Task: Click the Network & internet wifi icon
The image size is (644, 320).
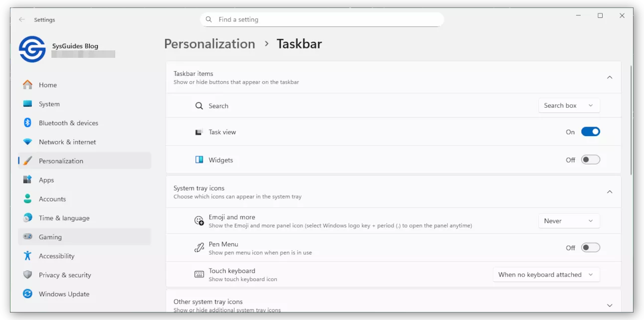Action: (x=28, y=142)
